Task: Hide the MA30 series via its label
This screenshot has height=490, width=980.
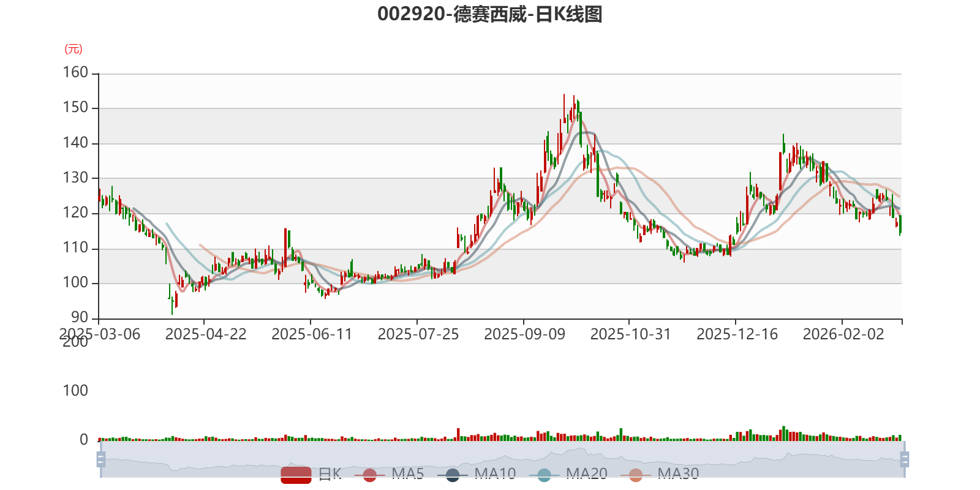Action: tap(678, 474)
